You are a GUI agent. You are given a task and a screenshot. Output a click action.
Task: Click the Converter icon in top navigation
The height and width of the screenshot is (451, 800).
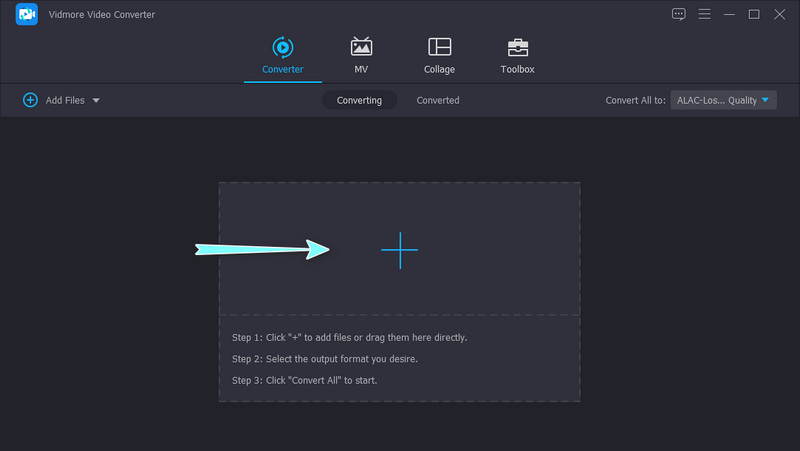pos(282,47)
